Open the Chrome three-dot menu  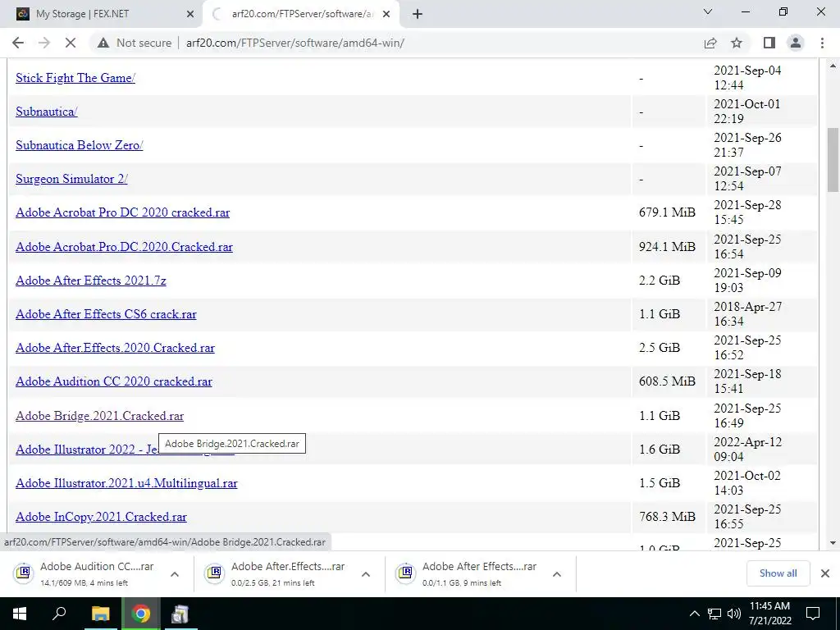(x=822, y=43)
